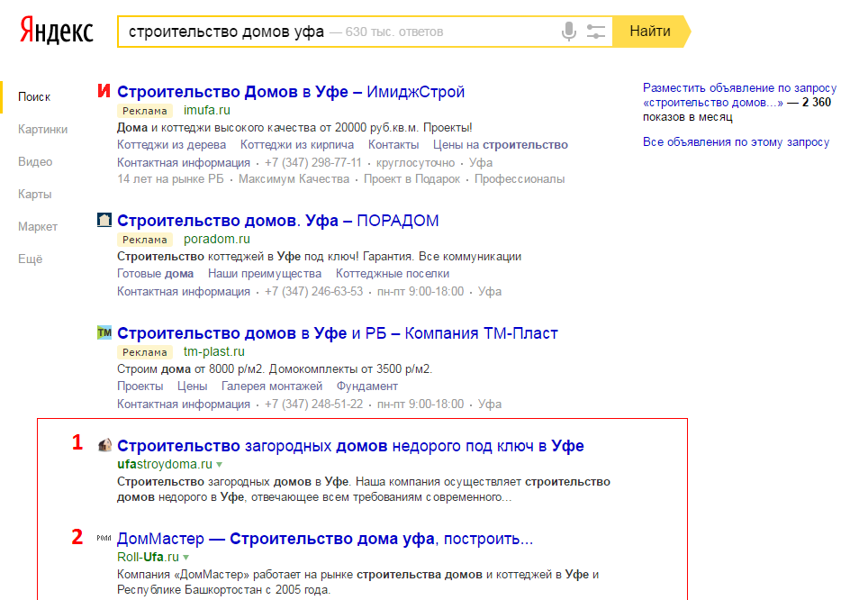Click the ТМ-Пласт green favicon
Screen dimensions: 868x600
click(104, 332)
